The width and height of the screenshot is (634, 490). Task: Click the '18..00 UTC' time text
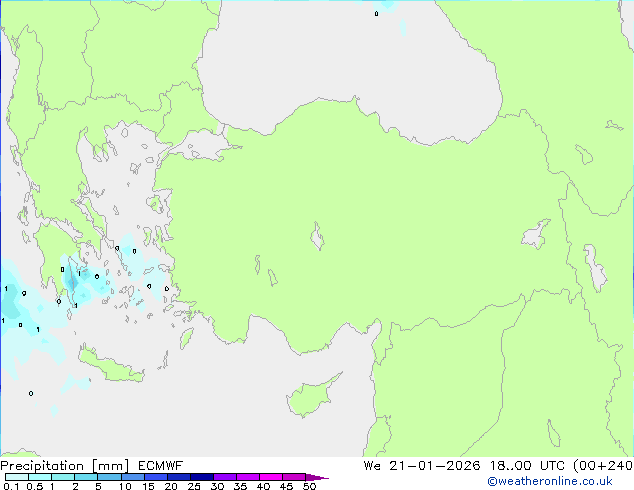[x=527, y=466]
